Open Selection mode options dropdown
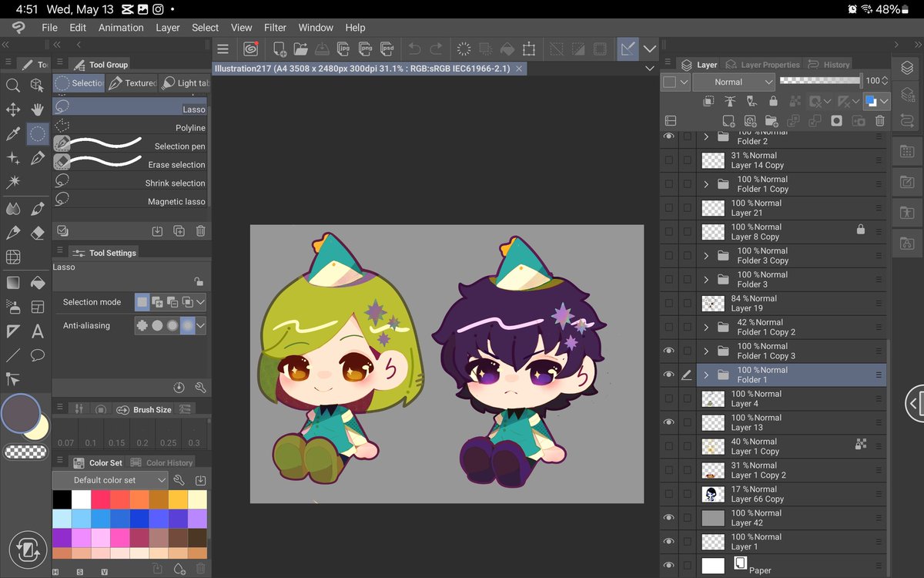This screenshot has width=924, height=578. [x=201, y=302]
